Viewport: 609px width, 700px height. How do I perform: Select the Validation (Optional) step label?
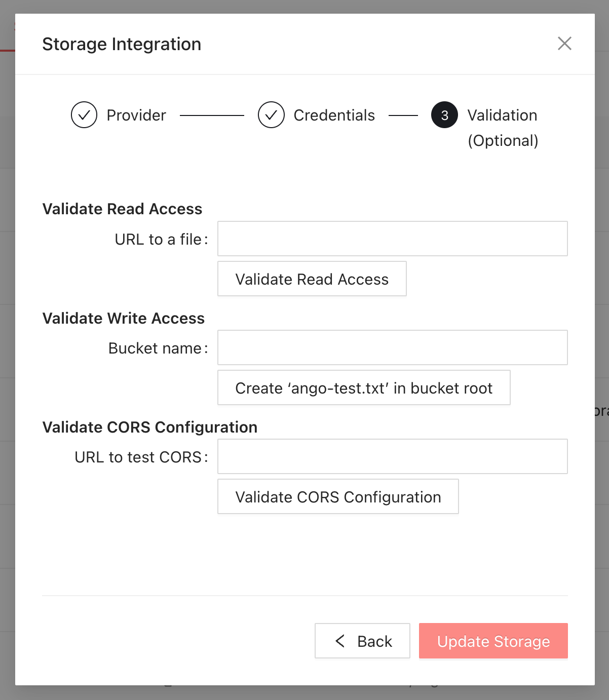502,127
